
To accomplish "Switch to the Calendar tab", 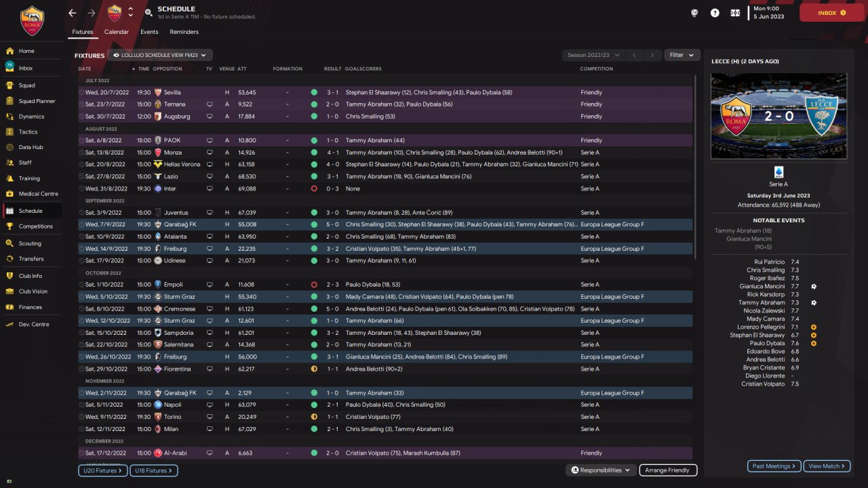I will pos(117,32).
